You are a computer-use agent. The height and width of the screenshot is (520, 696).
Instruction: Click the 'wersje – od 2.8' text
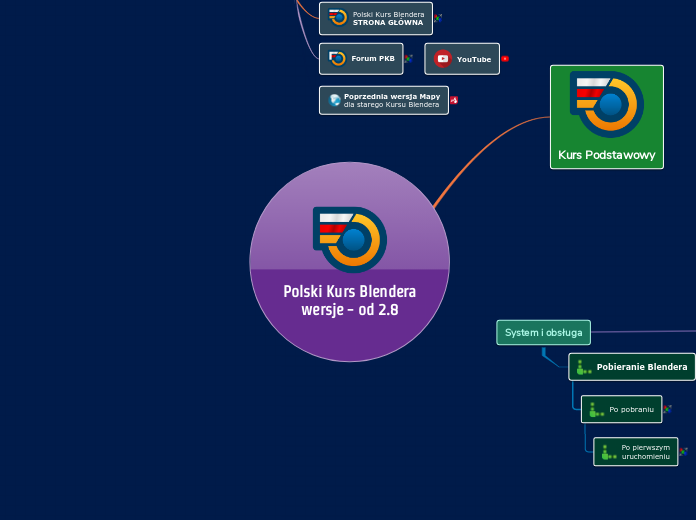(x=350, y=310)
